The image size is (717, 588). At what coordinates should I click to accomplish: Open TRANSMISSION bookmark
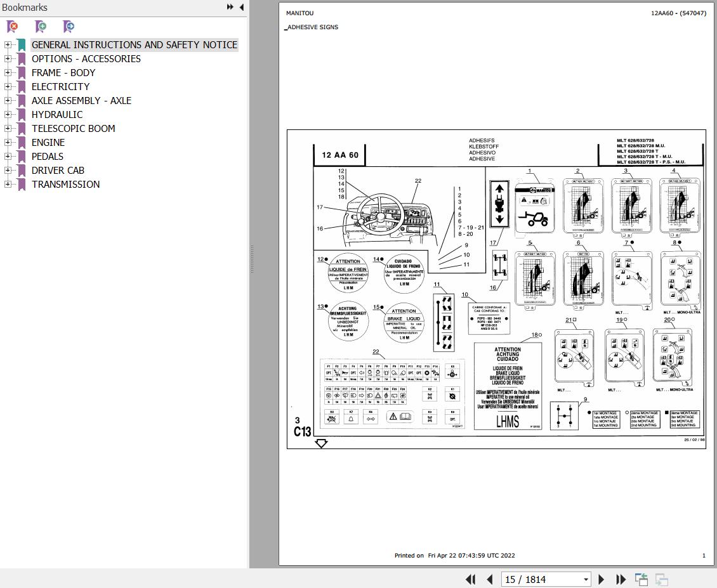coord(65,184)
